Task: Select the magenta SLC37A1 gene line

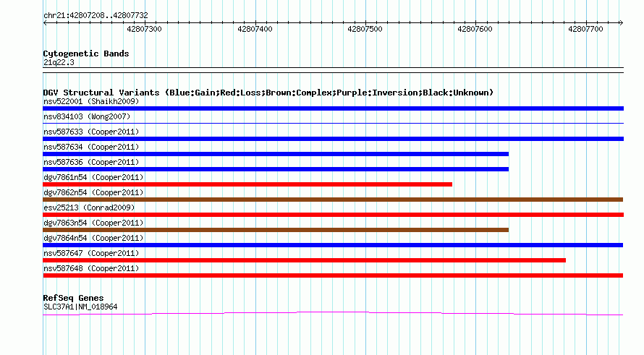Action: 333,314
